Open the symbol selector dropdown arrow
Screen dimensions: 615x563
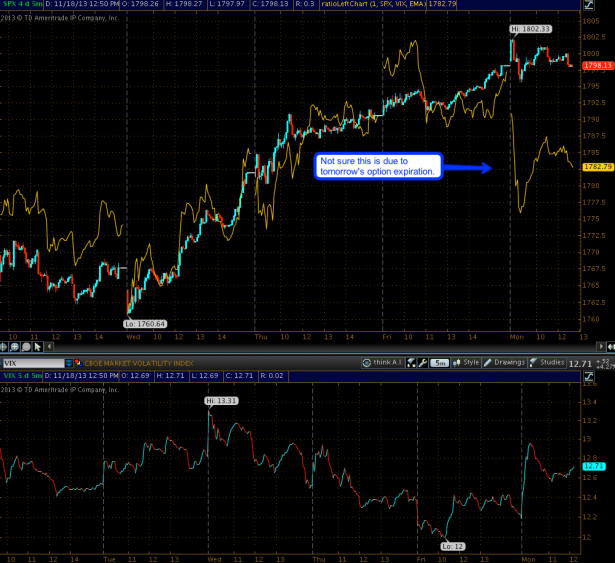click(67, 362)
